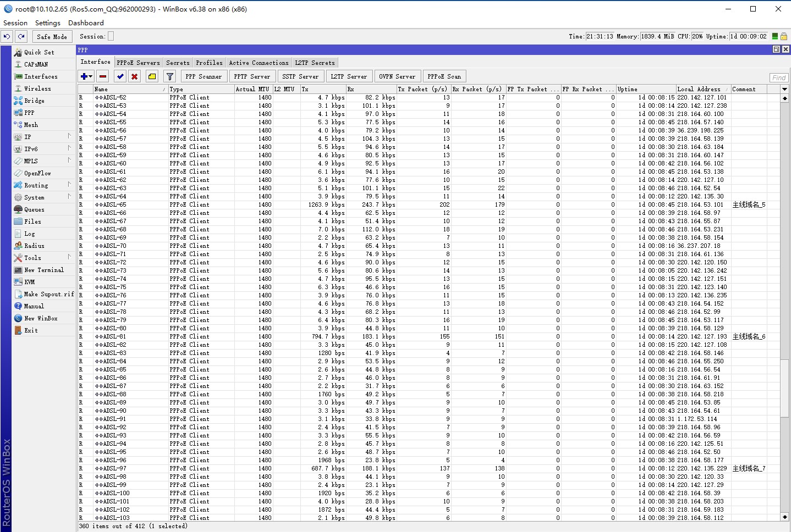Open CAPsMAN in sidebar
The image size is (791, 532).
43,64
